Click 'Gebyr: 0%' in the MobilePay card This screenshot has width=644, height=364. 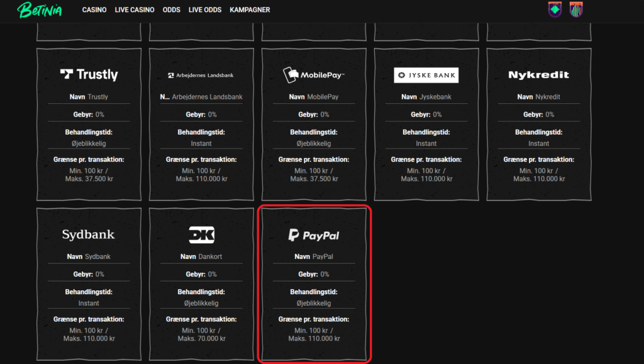pos(314,115)
